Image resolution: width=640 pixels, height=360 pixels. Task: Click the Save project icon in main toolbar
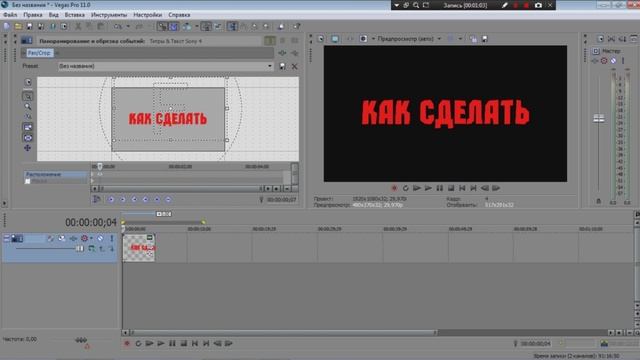tap(29, 27)
